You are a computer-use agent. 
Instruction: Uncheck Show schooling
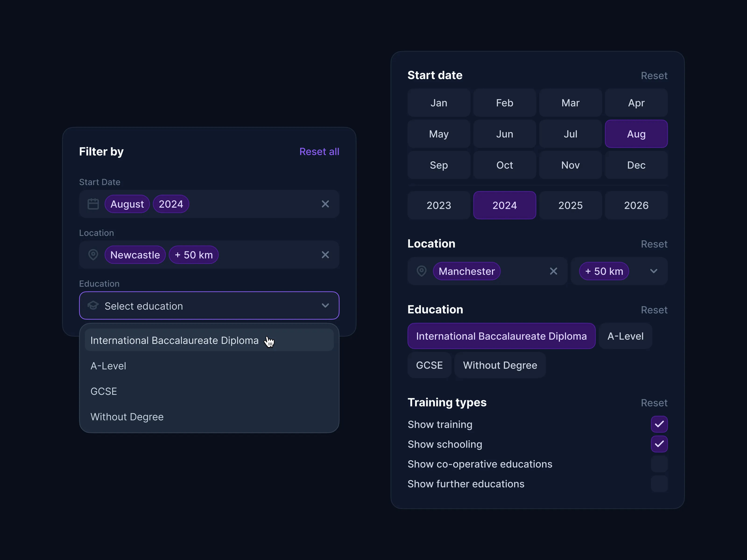(659, 444)
